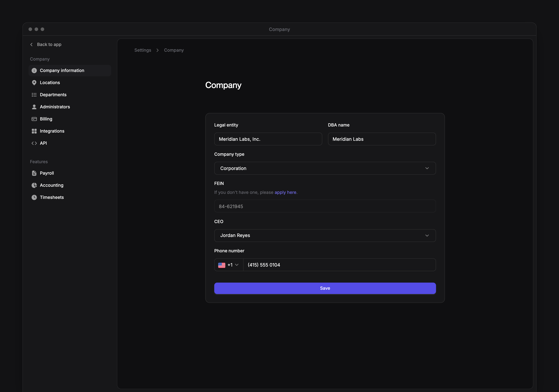Click the API code brackets icon

34,143
